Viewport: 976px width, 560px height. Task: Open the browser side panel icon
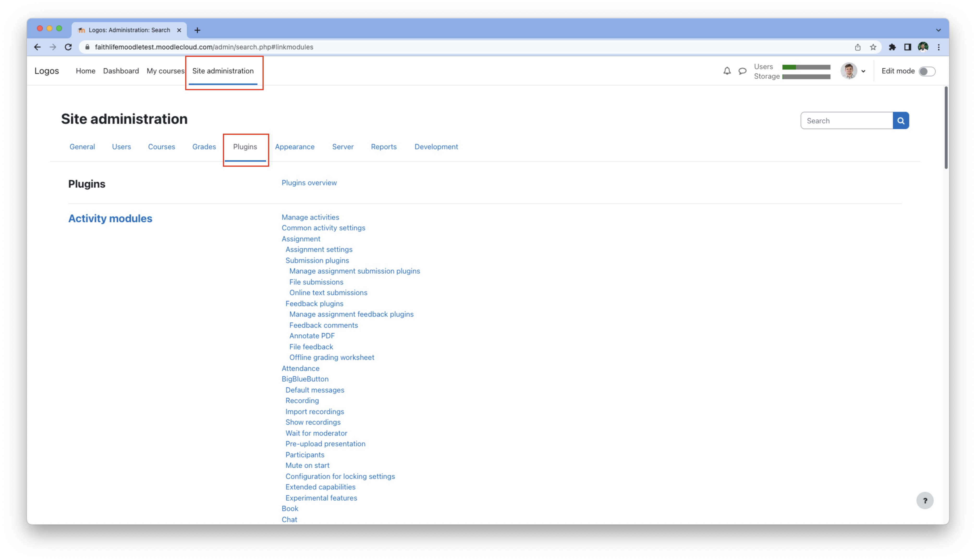pos(908,47)
